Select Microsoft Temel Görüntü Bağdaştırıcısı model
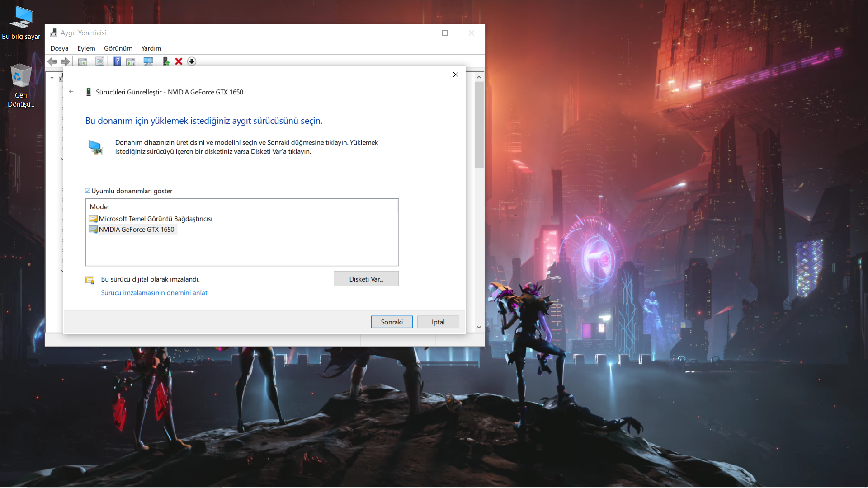Screen dimensions: 868x488 coord(155,219)
